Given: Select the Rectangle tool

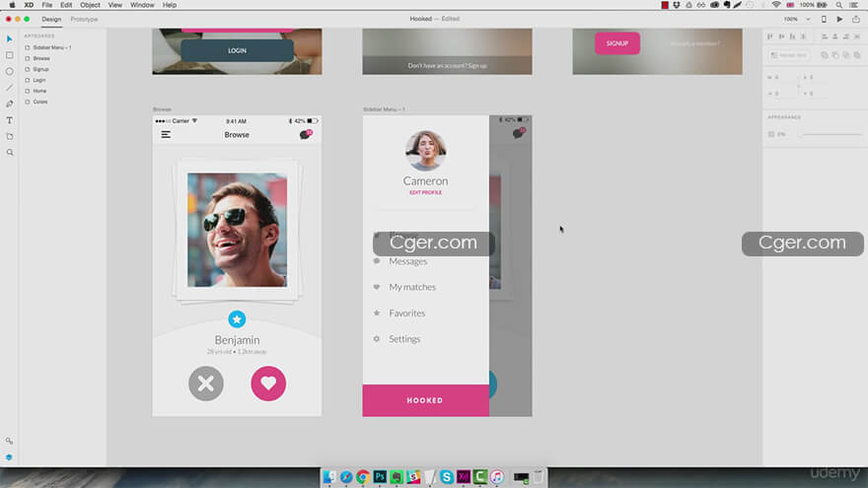Looking at the screenshot, I should click(x=10, y=55).
